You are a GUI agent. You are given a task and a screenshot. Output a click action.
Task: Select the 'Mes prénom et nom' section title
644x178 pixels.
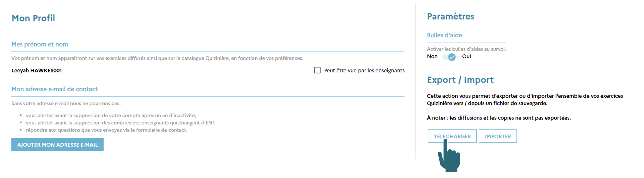pyautogui.click(x=40, y=44)
